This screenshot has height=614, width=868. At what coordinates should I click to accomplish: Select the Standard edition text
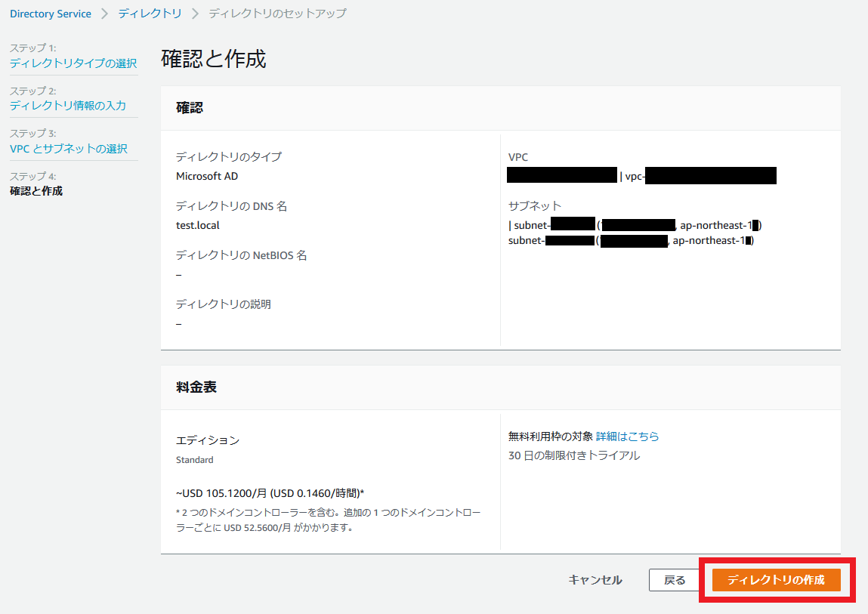click(x=194, y=460)
